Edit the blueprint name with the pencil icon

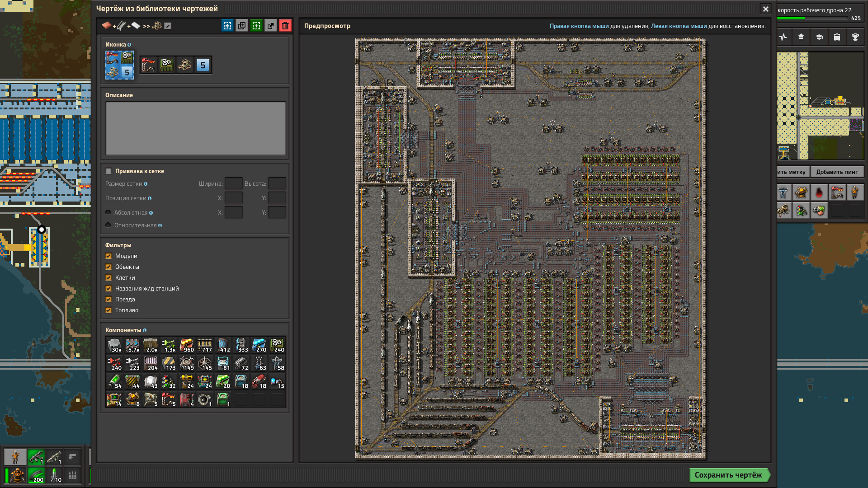click(x=168, y=26)
